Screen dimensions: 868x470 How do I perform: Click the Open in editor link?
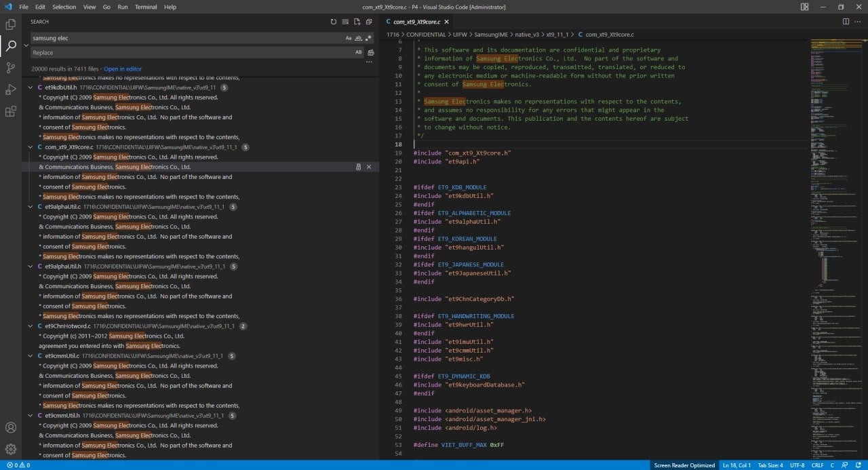click(x=123, y=69)
